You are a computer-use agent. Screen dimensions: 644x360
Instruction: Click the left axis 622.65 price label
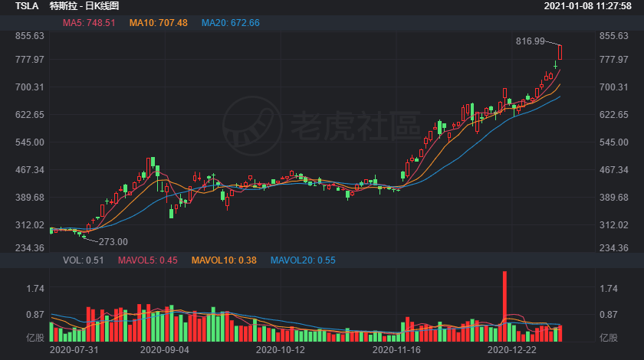pos(30,115)
